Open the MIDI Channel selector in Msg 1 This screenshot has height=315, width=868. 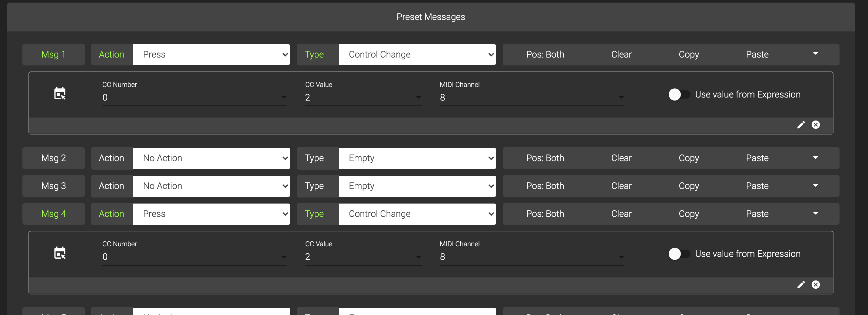532,97
